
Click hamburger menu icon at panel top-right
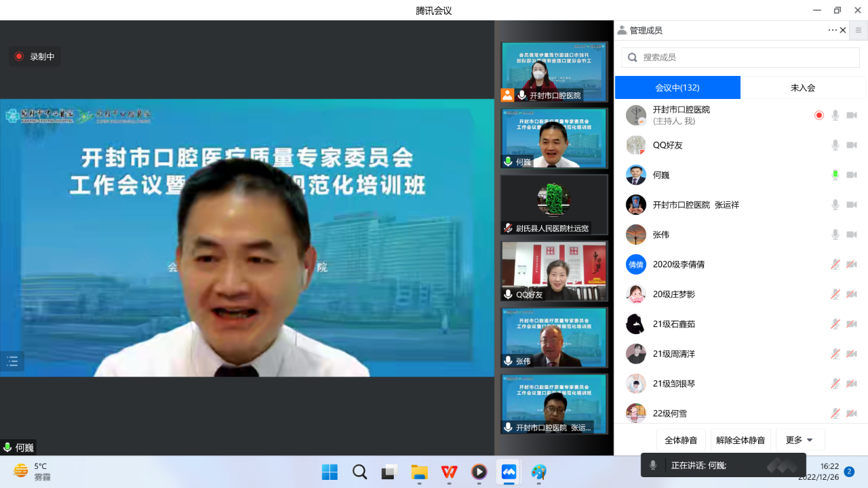859,30
